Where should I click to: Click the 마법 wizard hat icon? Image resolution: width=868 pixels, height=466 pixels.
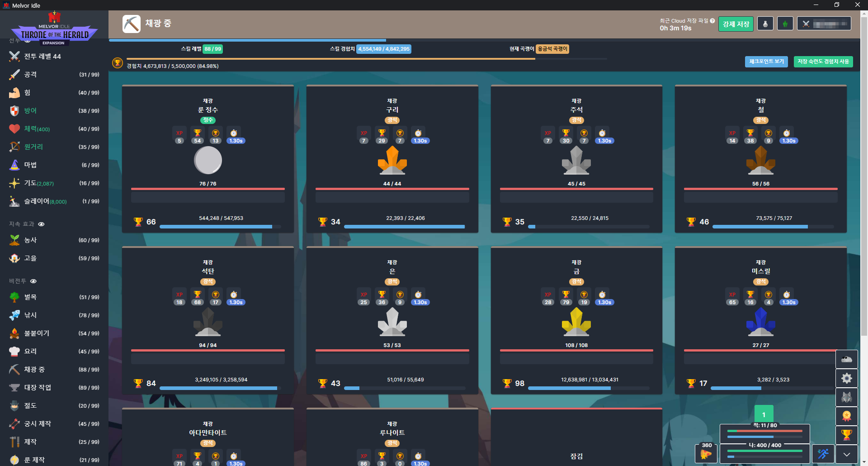tap(14, 165)
